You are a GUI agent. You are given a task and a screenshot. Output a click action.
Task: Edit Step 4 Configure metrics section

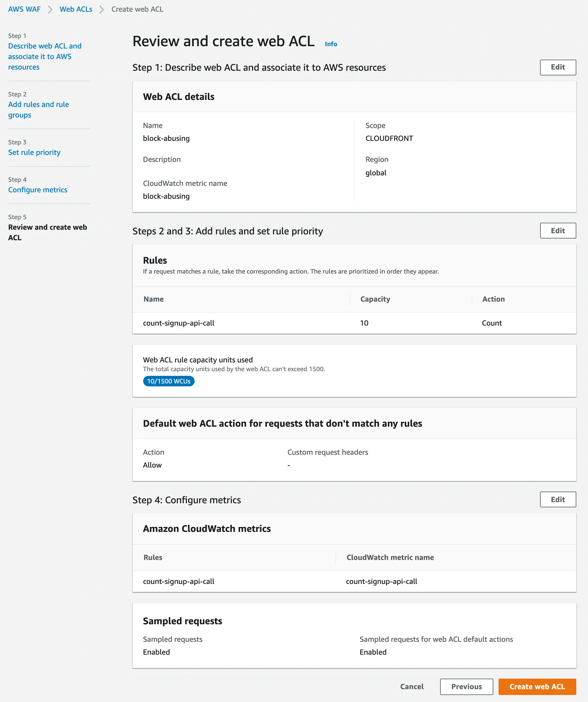point(558,499)
